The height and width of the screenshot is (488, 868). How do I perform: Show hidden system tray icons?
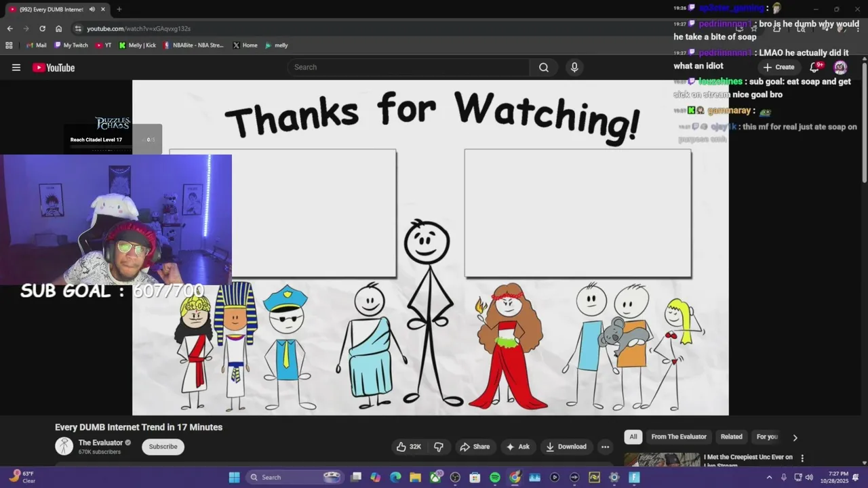(769, 477)
